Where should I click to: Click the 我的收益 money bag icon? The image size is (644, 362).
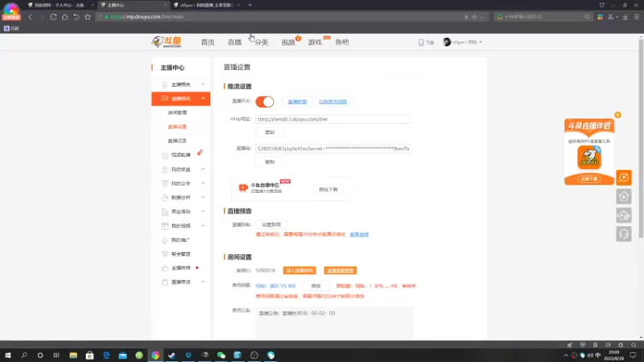165,169
